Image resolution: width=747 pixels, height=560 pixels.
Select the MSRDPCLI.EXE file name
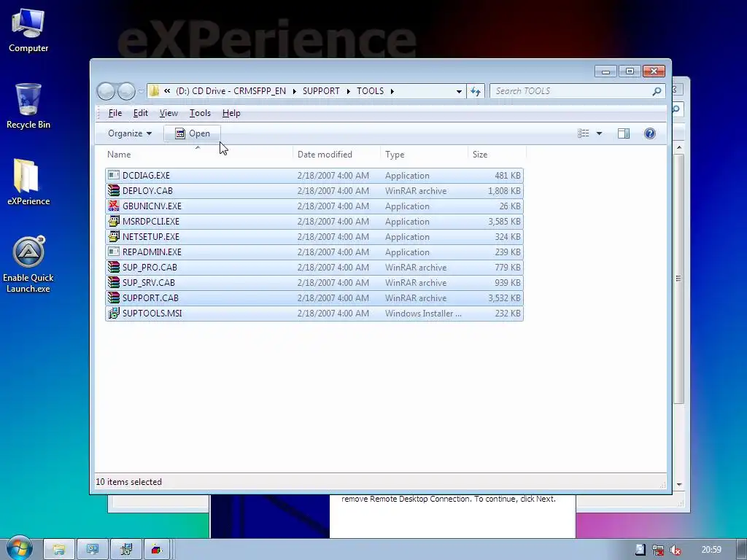pyautogui.click(x=150, y=221)
